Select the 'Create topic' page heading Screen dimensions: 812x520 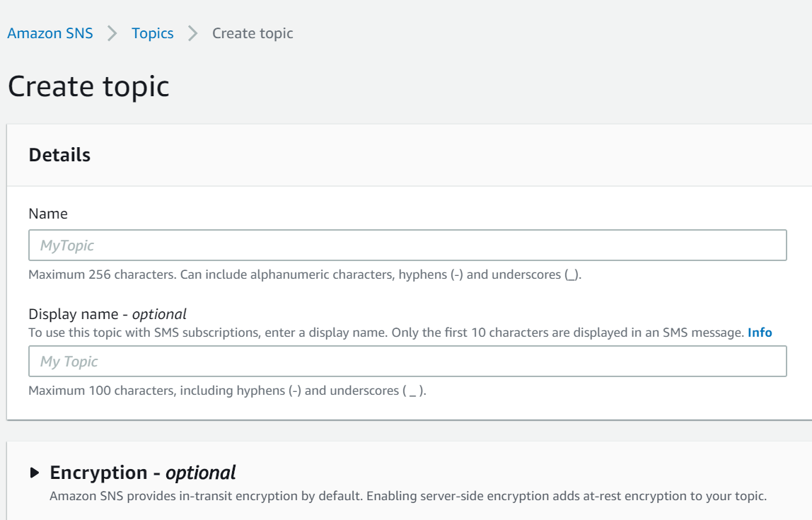(88, 86)
